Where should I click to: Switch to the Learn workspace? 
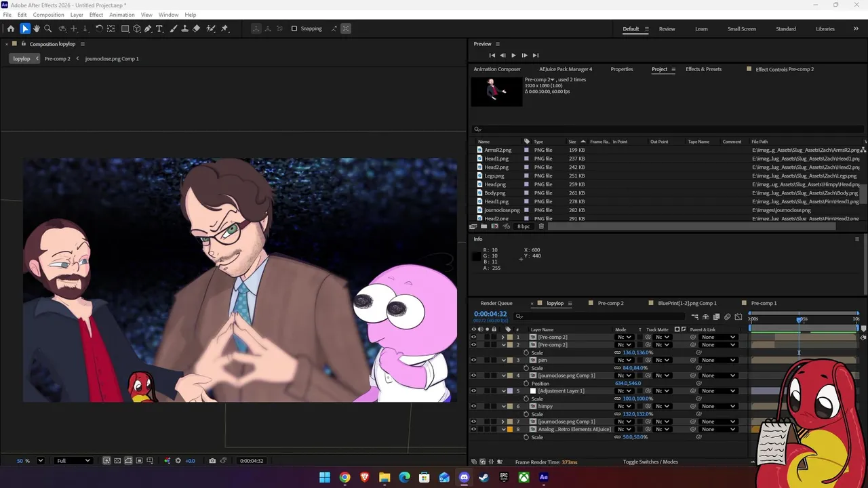coord(701,29)
